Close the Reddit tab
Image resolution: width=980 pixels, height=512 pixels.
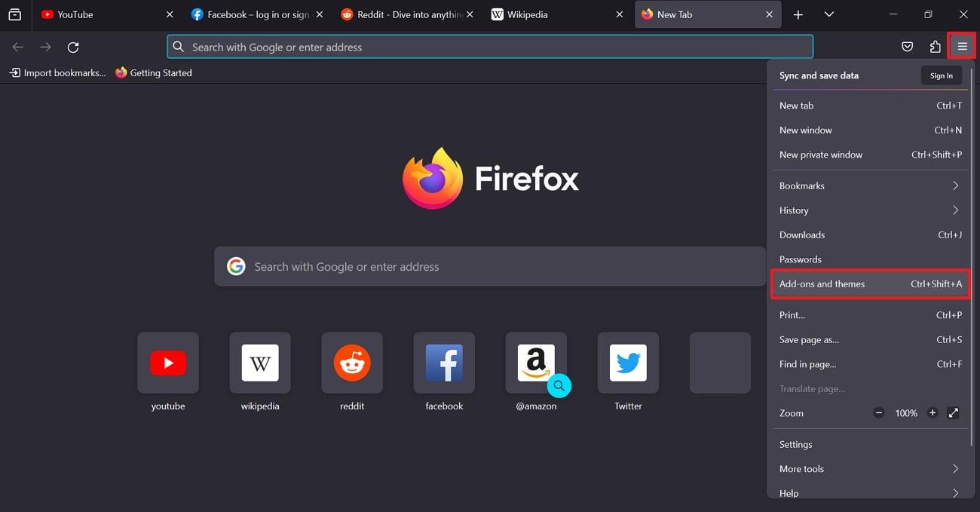[x=470, y=14]
